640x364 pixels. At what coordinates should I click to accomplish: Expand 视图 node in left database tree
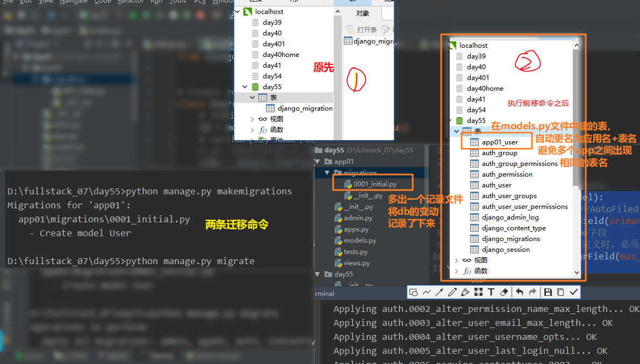pos(252,119)
